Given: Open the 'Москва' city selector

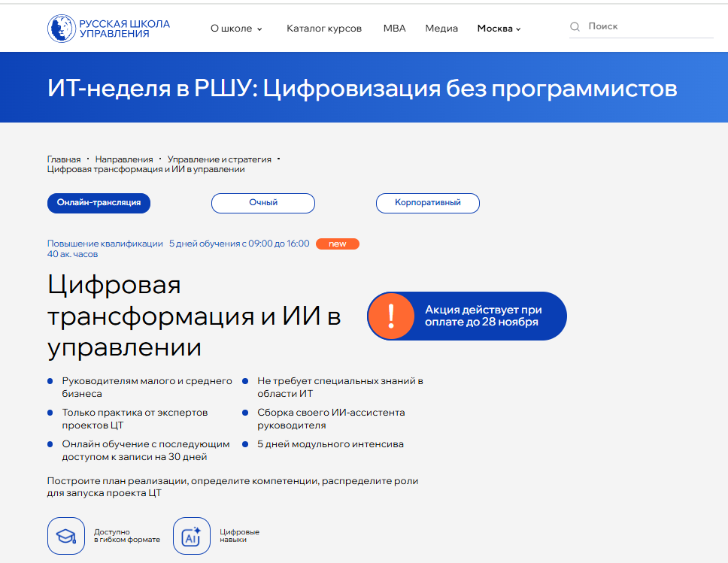Looking at the screenshot, I should 498,28.
